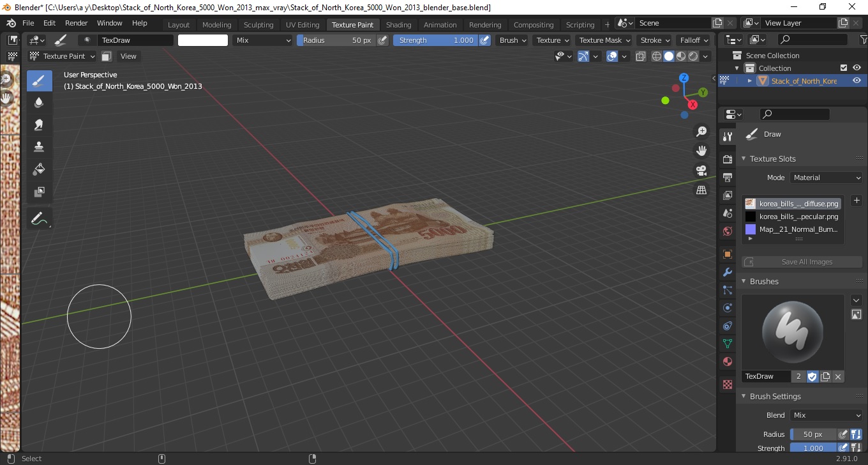
Task: Click the viewport pan hand gizmo
Action: pos(701,151)
